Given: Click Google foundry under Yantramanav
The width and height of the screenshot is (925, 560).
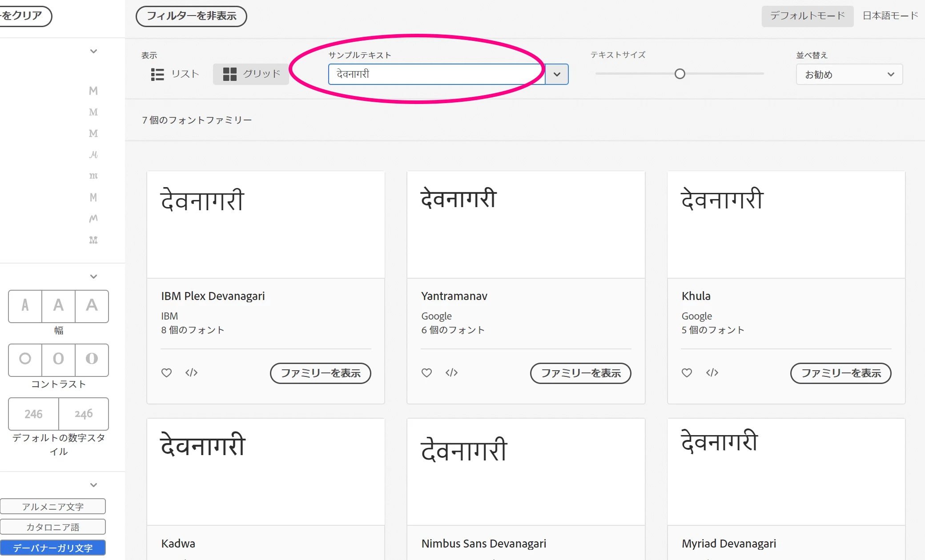Looking at the screenshot, I should coord(436,316).
